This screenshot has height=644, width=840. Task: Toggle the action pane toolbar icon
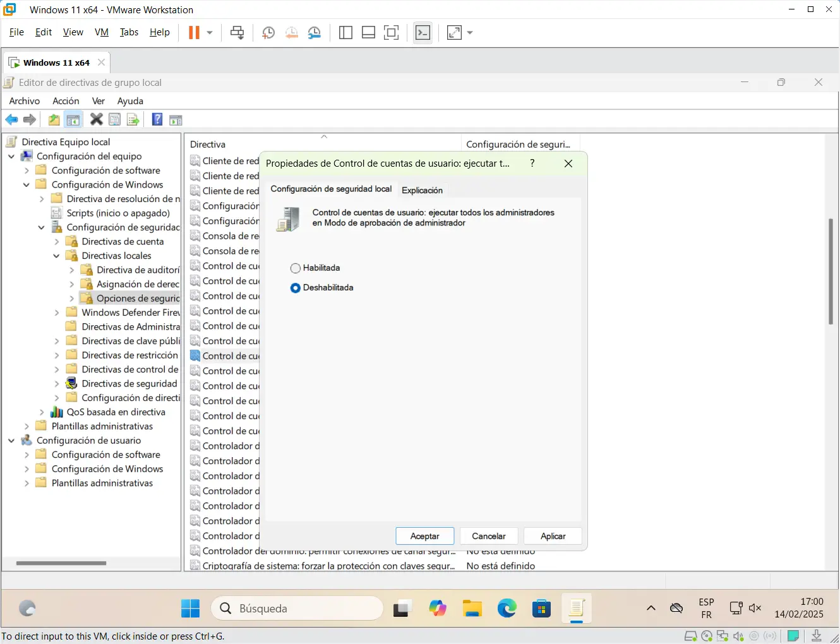176,120
